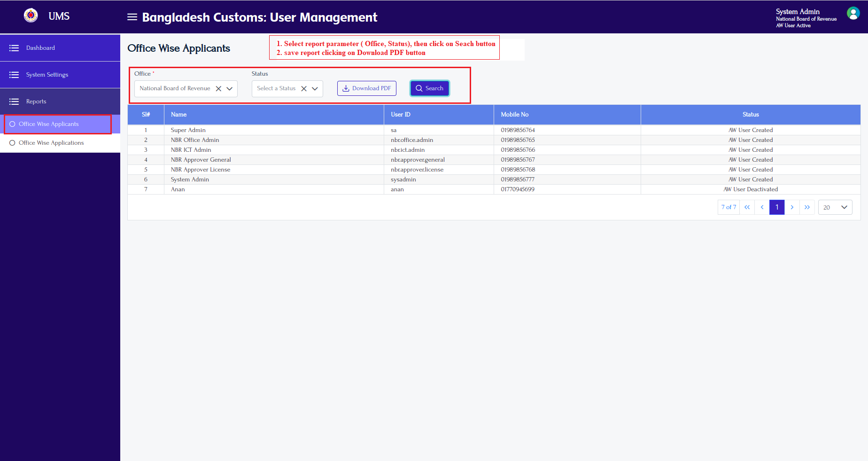Screen dimensions: 868x461
Task: Click mobile number 01989856767
Action: [518, 160]
